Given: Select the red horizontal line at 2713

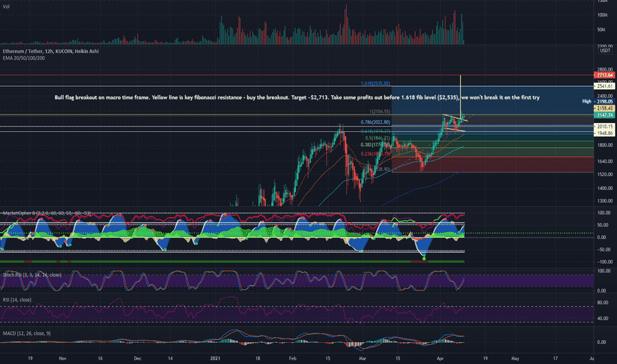Looking at the screenshot, I should click(297, 75).
